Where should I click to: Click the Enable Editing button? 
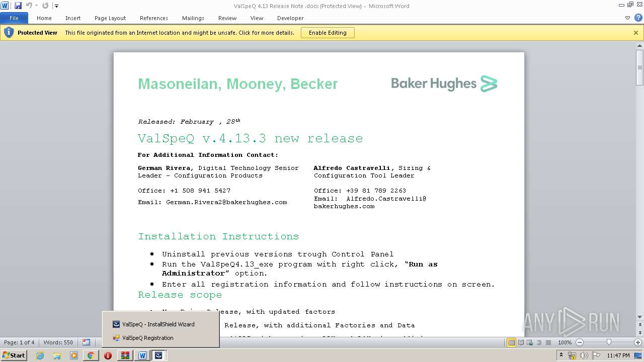(x=328, y=33)
